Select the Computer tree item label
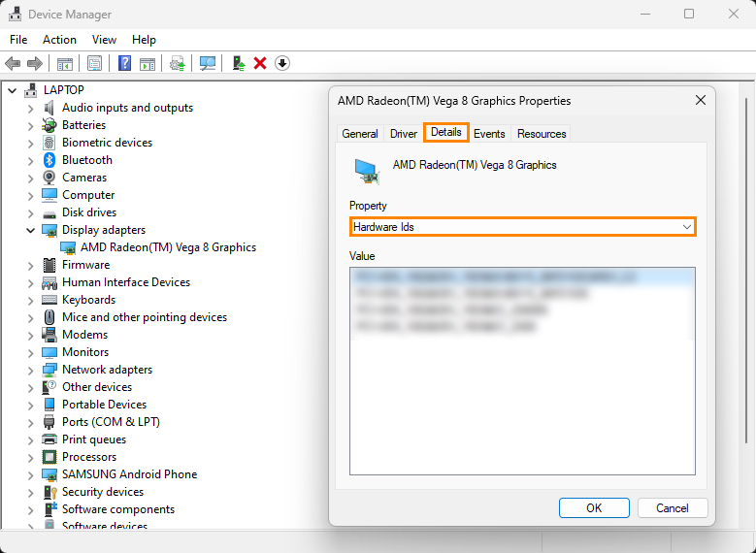Screen dimensions: 756x553 pos(88,195)
